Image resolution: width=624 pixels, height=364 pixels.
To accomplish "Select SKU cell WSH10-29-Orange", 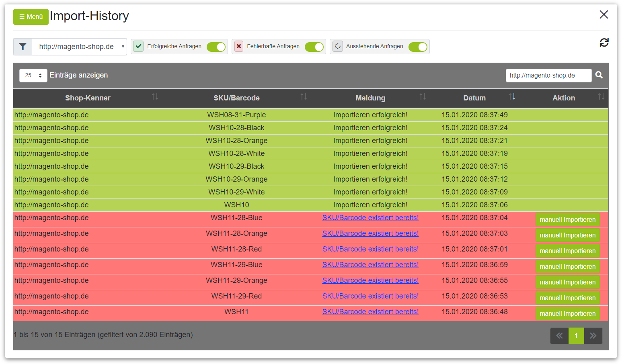I will [x=236, y=179].
